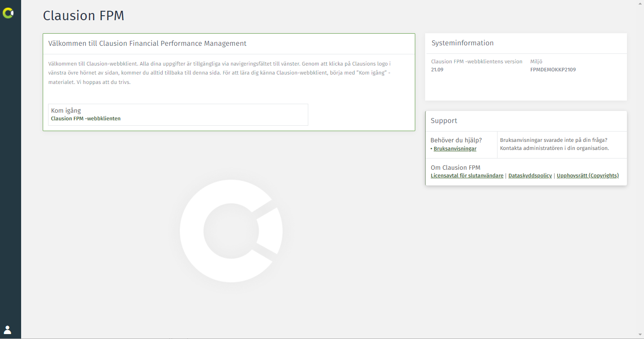Click the scrollbar up arrow

click(x=640, y=4)
